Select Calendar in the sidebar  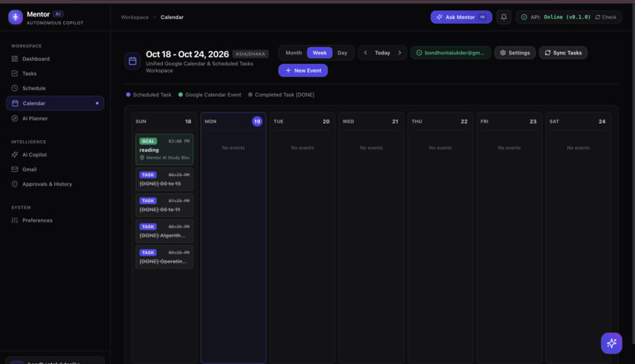54,103
